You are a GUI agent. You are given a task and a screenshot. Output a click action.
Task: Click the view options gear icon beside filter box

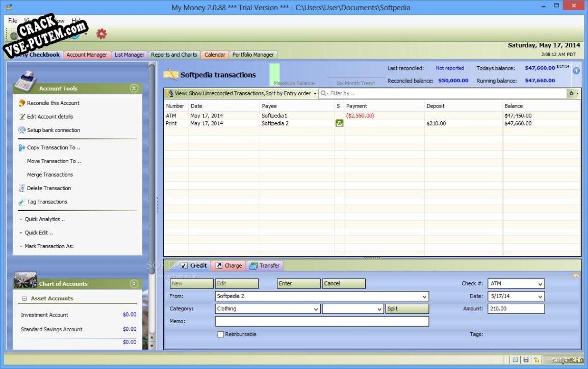[572, 93]
